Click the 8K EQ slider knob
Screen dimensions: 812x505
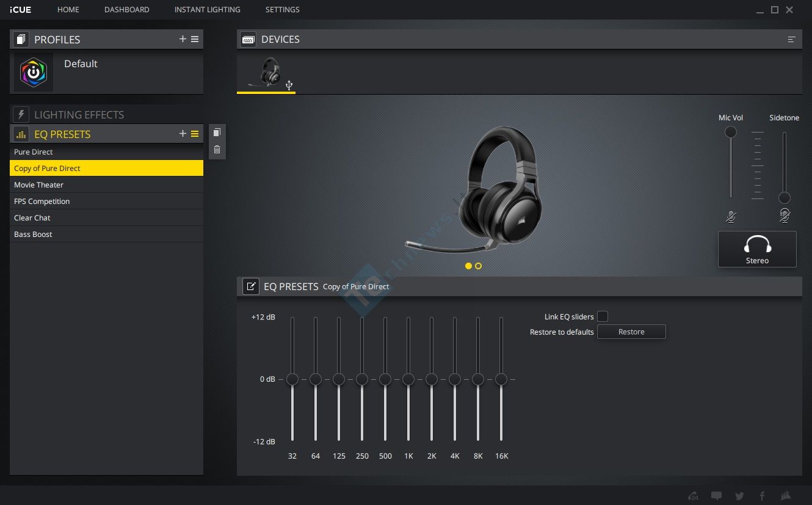[478, 379]
